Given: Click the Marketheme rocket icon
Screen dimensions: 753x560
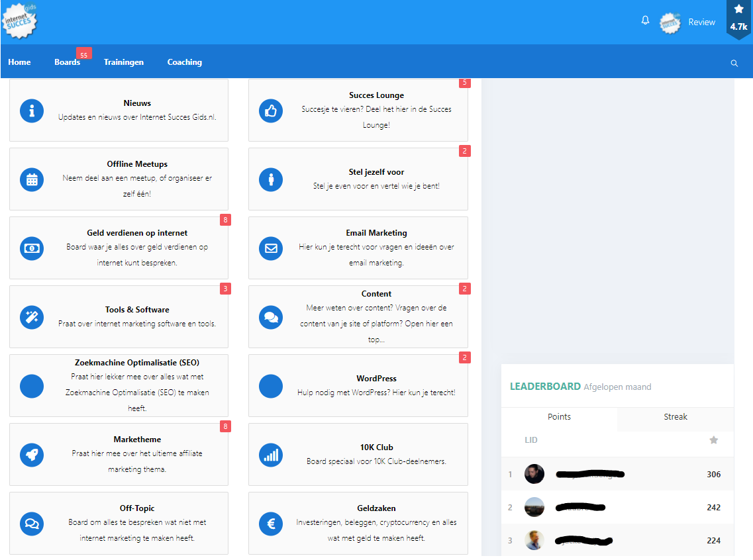Looking at the screenshot, I should click(32, 455).
